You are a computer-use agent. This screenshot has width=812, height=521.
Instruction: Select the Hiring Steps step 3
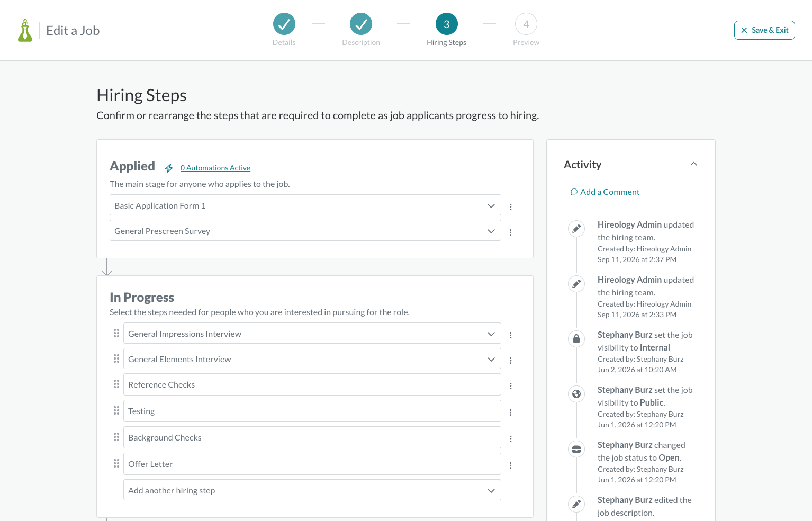[447, 24]
